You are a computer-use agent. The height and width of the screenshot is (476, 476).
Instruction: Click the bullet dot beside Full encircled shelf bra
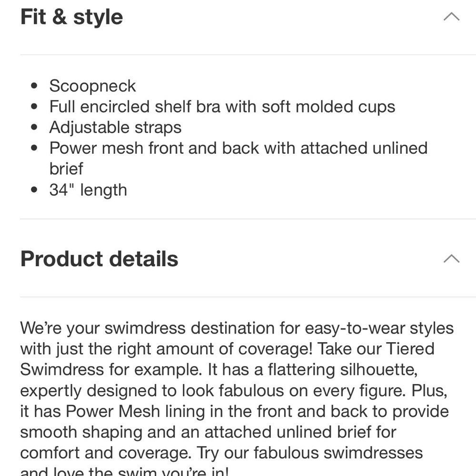coord(34,107)
